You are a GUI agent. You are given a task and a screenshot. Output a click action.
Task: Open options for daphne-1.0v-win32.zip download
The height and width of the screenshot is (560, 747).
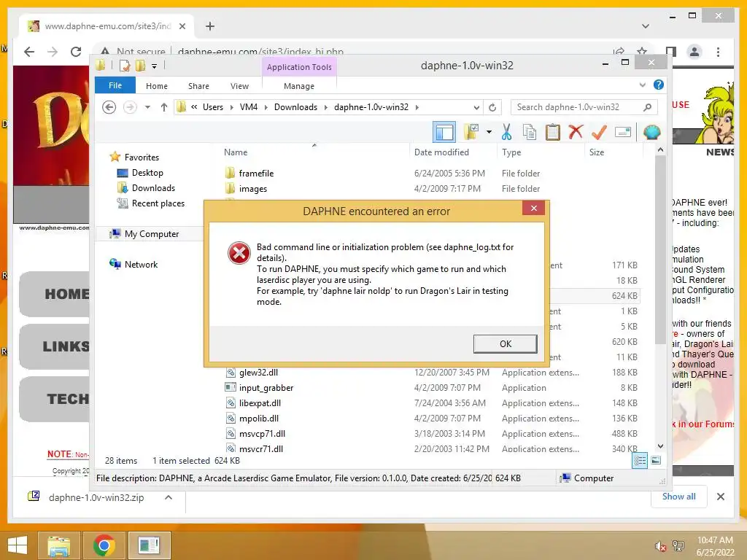169,497
